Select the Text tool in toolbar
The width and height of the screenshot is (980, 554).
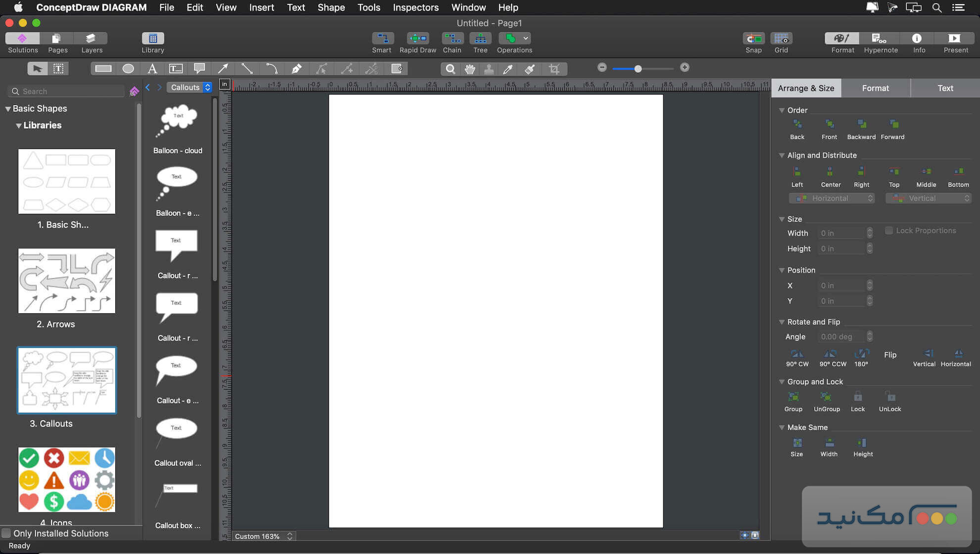[x=152, y=68]
